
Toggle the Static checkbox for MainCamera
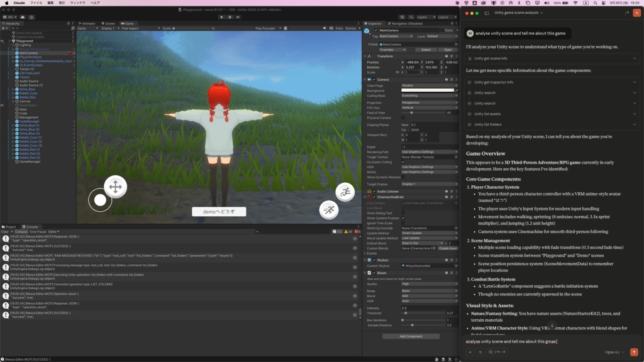(x=443, y=30)
